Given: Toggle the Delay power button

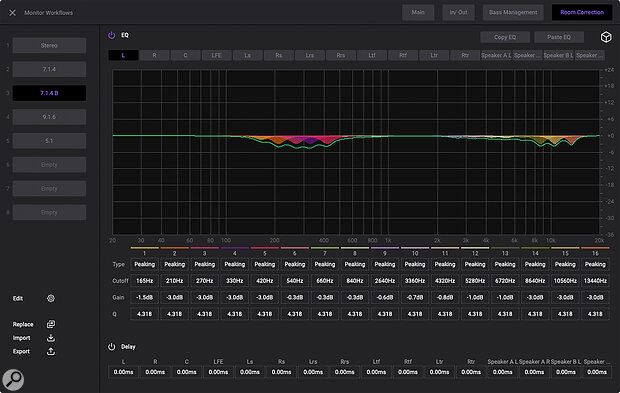Looking at the screenshot, I should 112,347.
